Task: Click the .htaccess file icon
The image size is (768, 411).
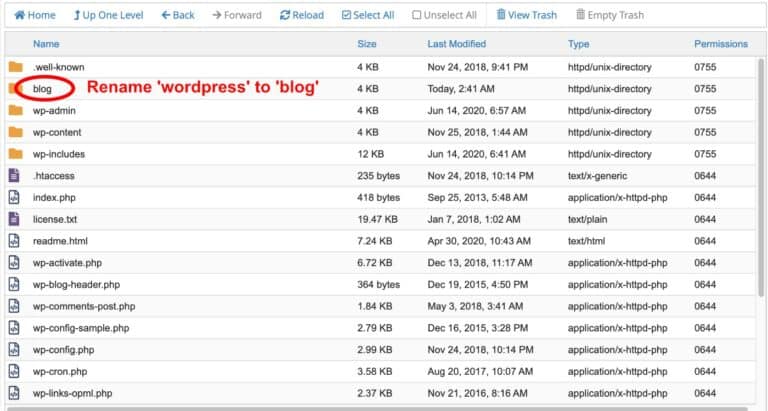Action: pyautogui.click(x=14, y=175)
